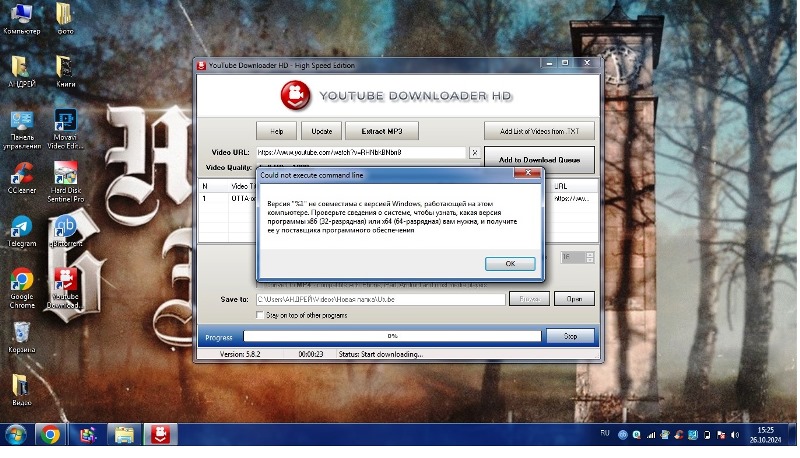Select the Movavi Video Editor desktop icon
Viewport: 800px width, 458px height.
65,130
